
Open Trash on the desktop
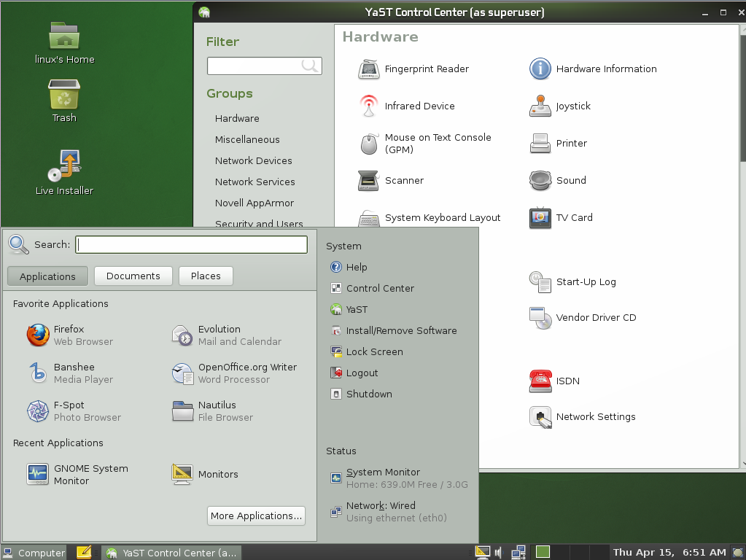(x=64, y=101)
